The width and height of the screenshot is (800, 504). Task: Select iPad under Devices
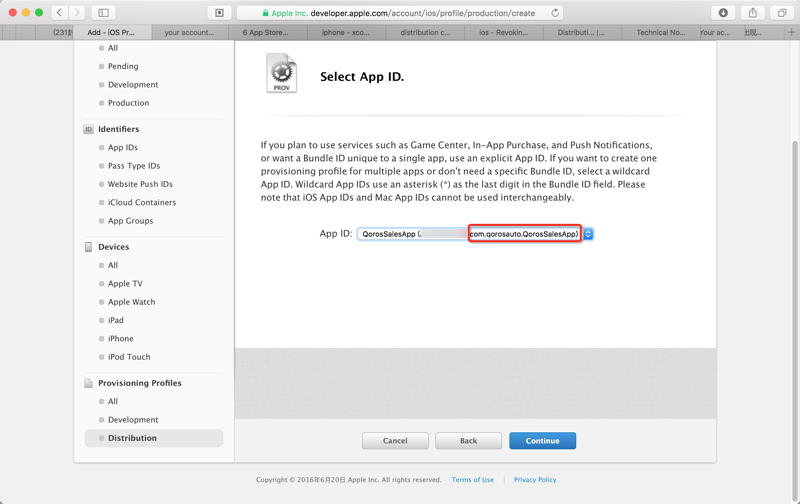pos(116,320)
